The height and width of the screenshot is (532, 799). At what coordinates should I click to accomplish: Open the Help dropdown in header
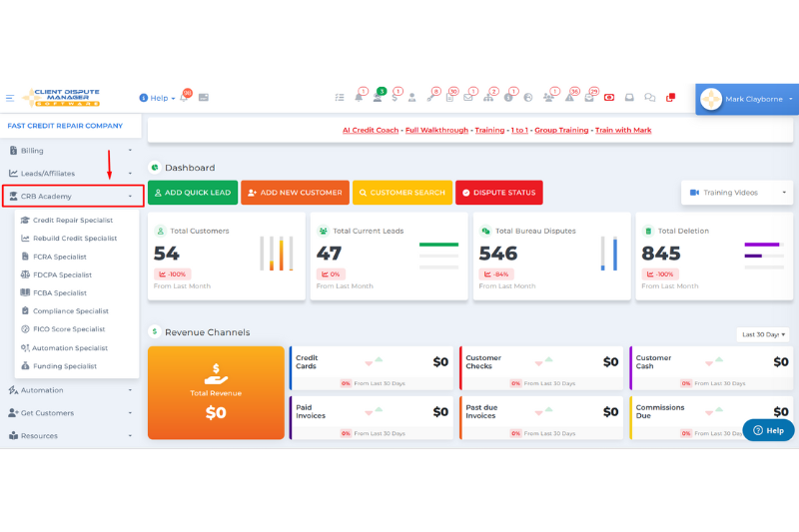pyautogui.click(x=157, y=98)
